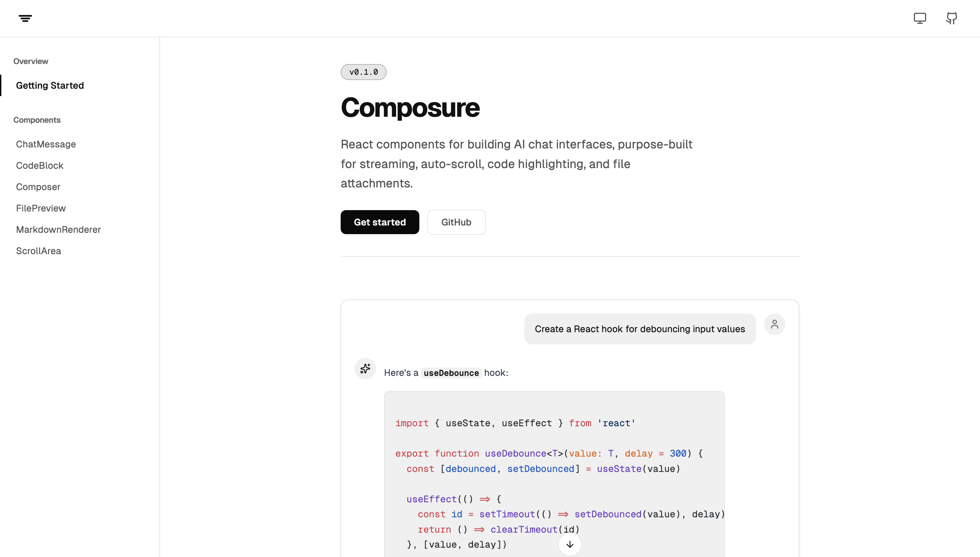Click the v0.1.0 version badge
The image size is (980, 557).
click(x=363, y=71)
